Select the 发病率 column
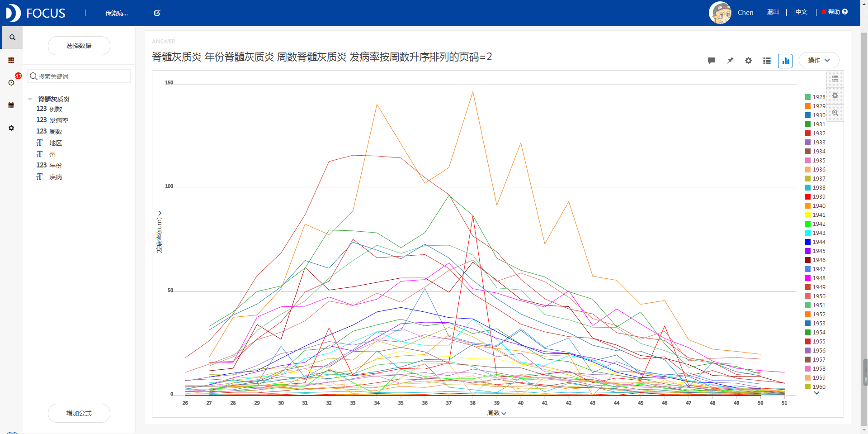This screenshot has width=868, height=434. tap(59, 120)
